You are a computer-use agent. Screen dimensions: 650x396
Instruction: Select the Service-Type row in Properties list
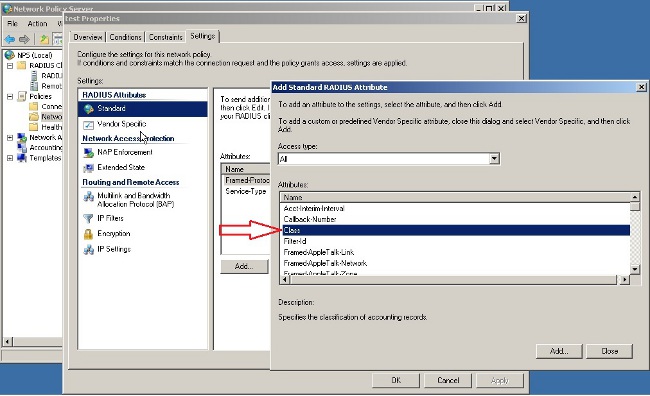pyautogui.click(x=246, y=191)
